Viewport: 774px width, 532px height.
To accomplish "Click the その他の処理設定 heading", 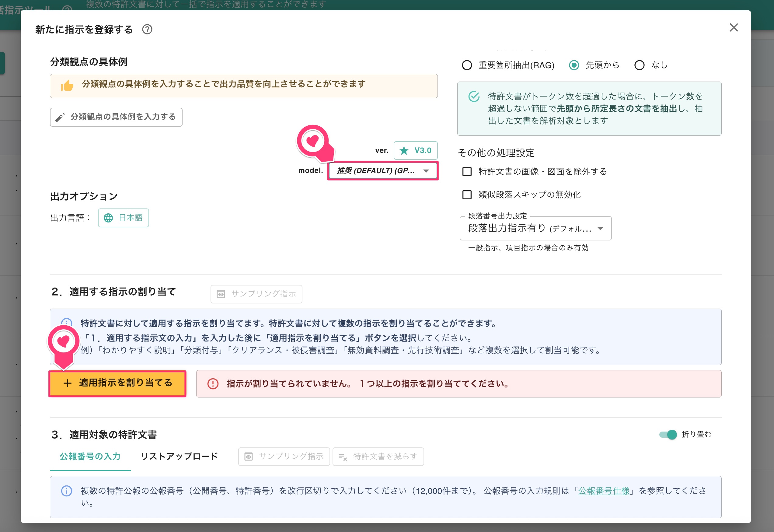I will [496, 153].
